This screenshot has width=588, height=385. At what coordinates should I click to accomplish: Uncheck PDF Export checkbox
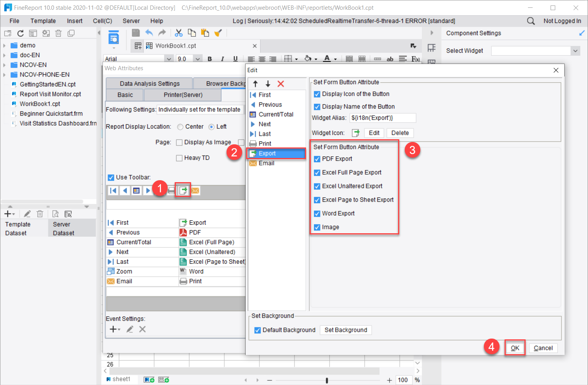pos(317,159)
